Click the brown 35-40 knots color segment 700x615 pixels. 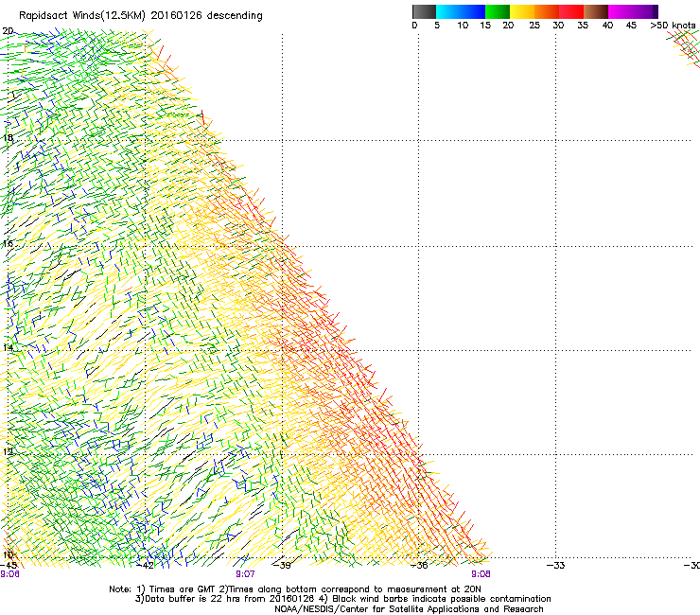pyautogui.click(x=596, y=11)
